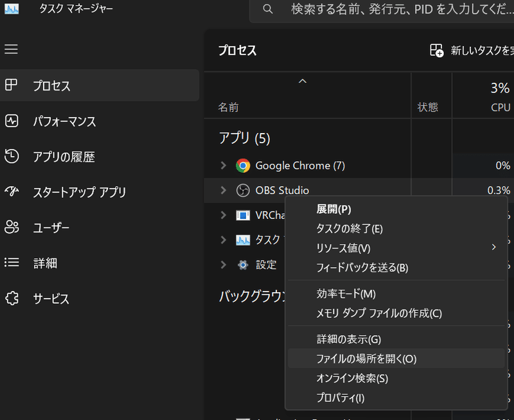This screenshot has width=514, height=420.
Task: Expand the VRChat process group
Action: [224, 215]
